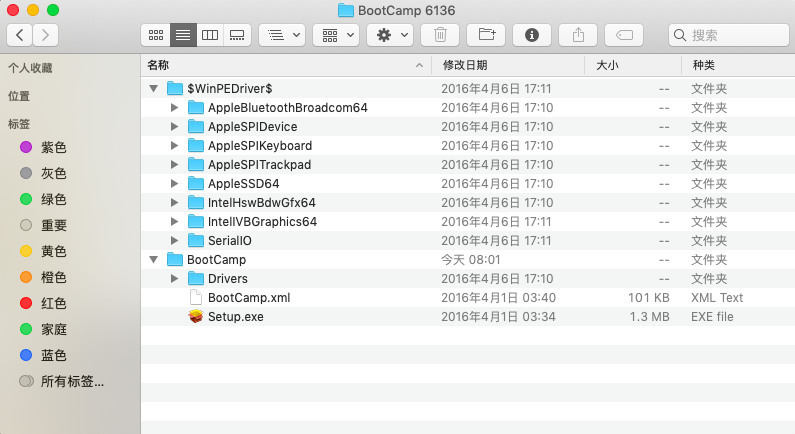Select the red 红色 tag
This screenshot has height=434, width=795.
coord(53,303)
